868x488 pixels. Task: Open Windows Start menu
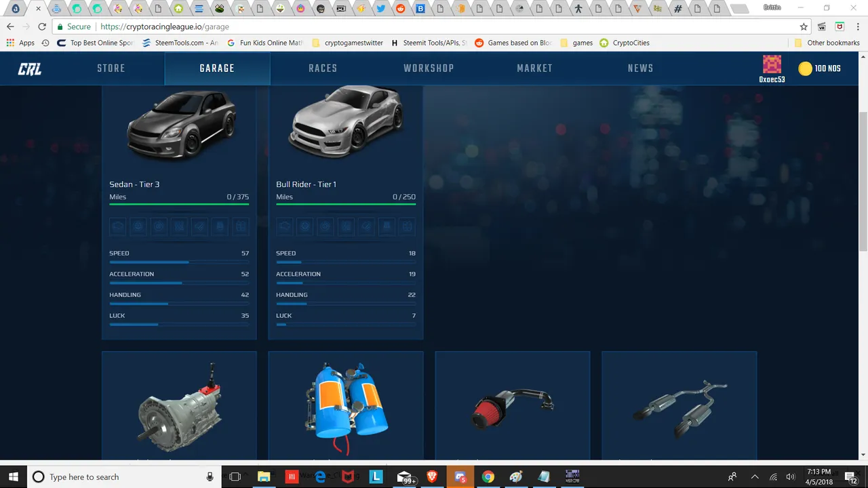point(14,476)
